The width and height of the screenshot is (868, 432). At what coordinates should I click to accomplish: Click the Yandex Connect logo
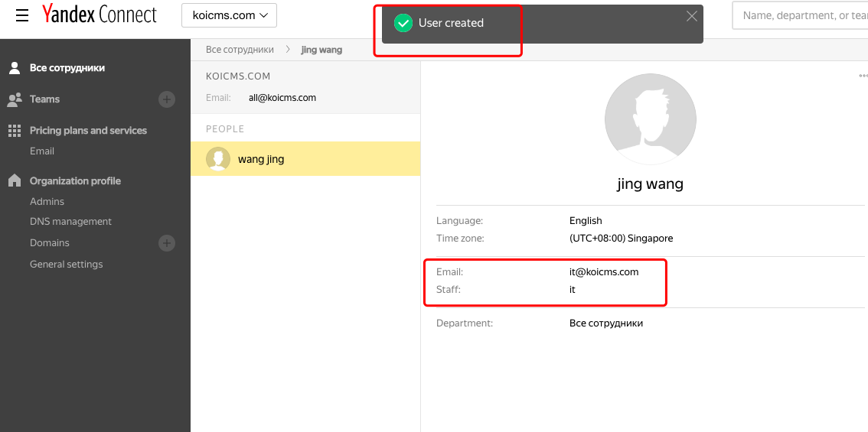tap(100, 15)
